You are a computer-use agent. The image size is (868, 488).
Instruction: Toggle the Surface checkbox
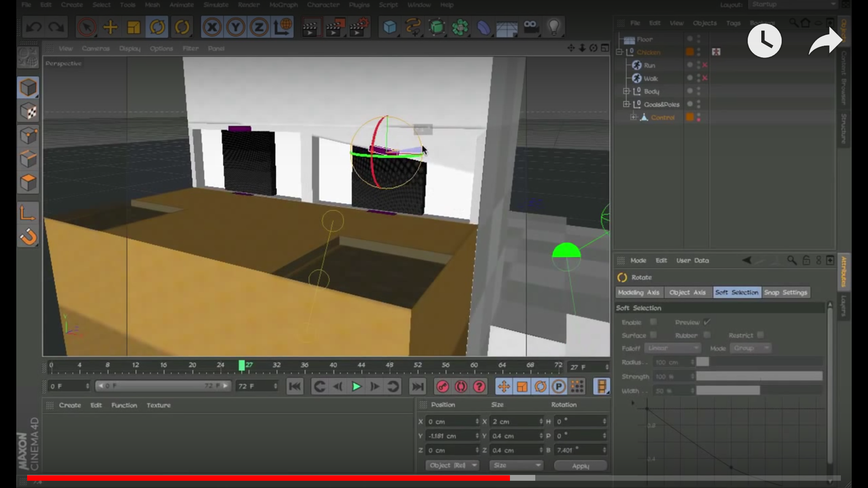coord(653,335)
